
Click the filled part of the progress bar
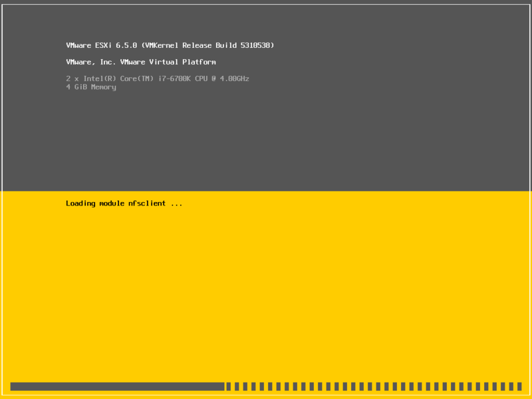(118, 386)
